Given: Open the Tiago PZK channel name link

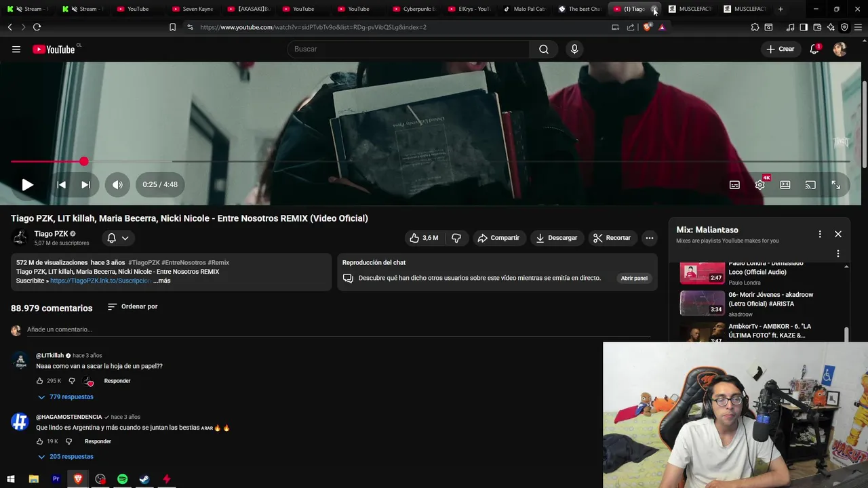Looking at the screenshot, I should [x=52, y=234].
